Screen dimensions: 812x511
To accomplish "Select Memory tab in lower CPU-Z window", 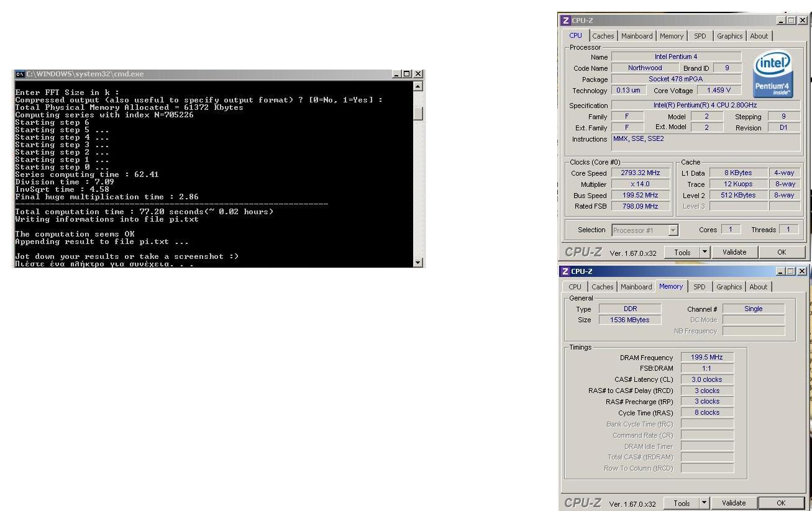I will pos(671,286).
